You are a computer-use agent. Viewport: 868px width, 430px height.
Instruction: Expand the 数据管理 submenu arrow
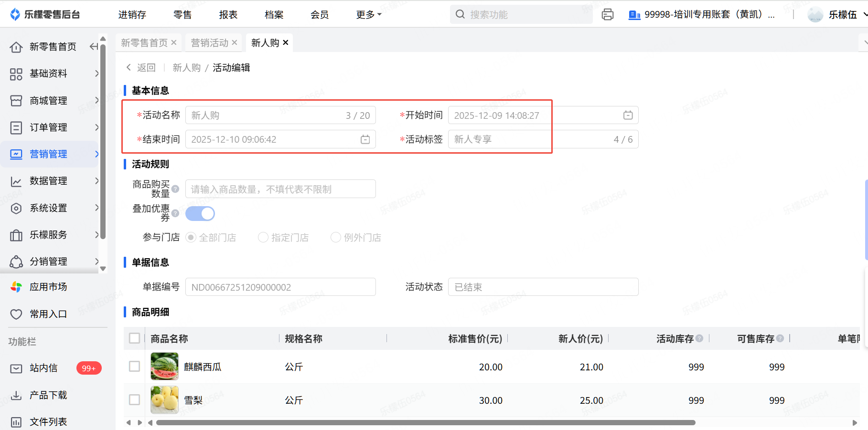(x=97, y=181)
